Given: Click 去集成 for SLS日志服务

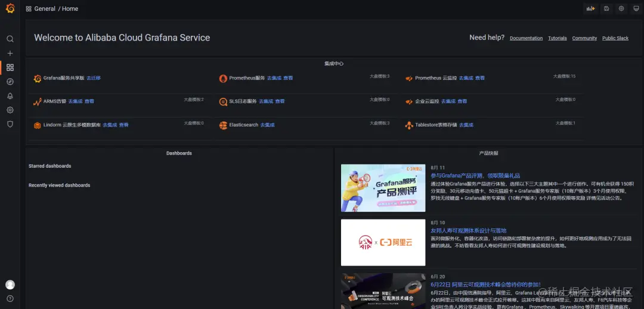Looking at the screenshot, I should point(266,101).
